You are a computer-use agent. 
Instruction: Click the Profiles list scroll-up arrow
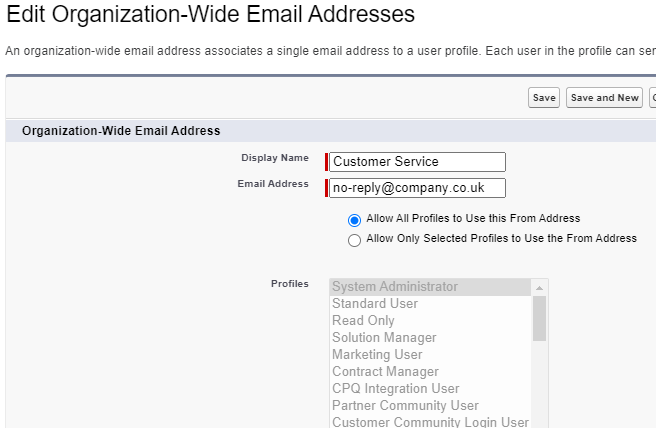[540, 287]
